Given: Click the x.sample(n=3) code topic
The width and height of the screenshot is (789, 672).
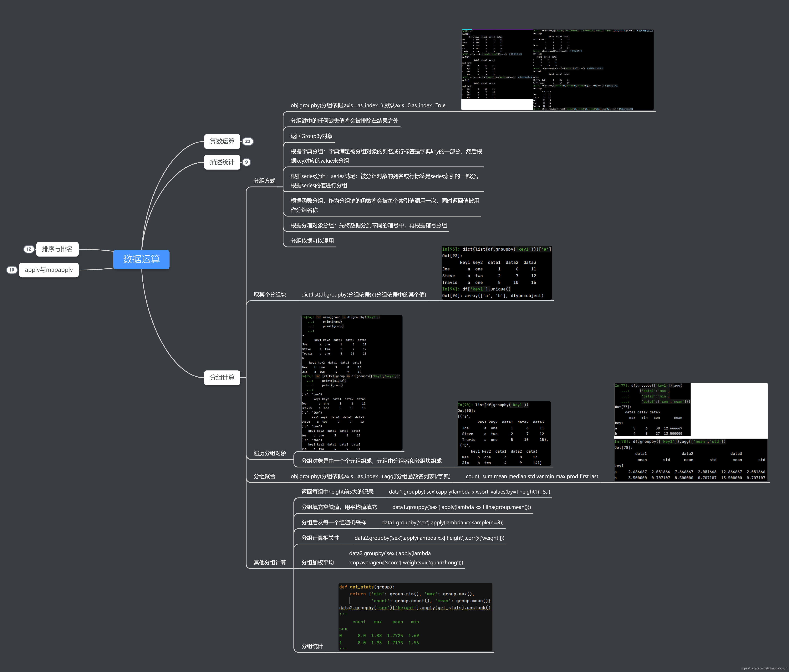Looking at the screenshot, I should coord(442,523).
